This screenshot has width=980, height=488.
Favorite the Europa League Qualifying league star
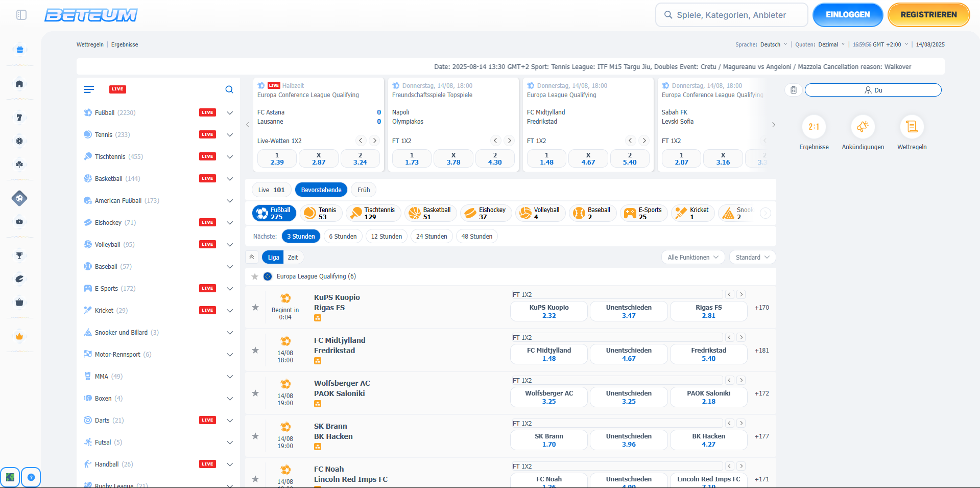click(x=255, y=276)
